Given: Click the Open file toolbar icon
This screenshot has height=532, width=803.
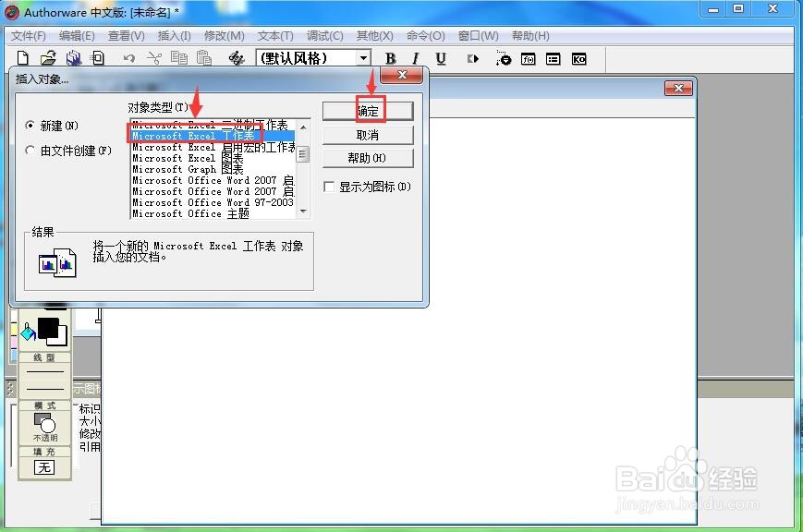Looking at the screenshot, I should 48,58.
